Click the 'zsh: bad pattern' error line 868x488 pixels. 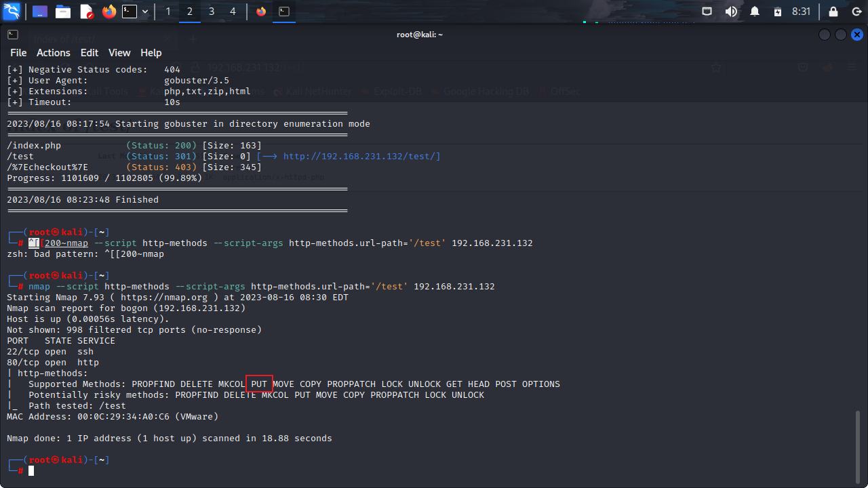point(85,254)
